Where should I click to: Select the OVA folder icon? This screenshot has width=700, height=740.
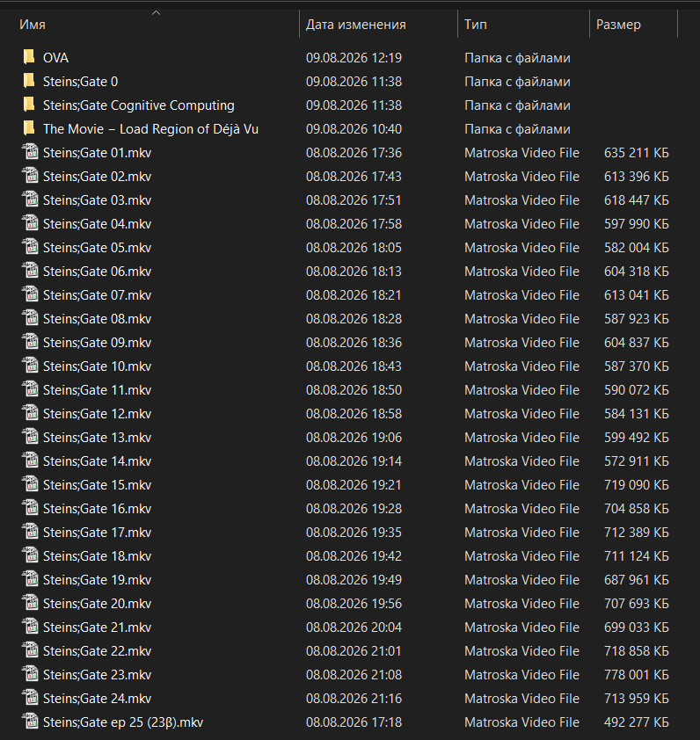click(x=29, y=57)
